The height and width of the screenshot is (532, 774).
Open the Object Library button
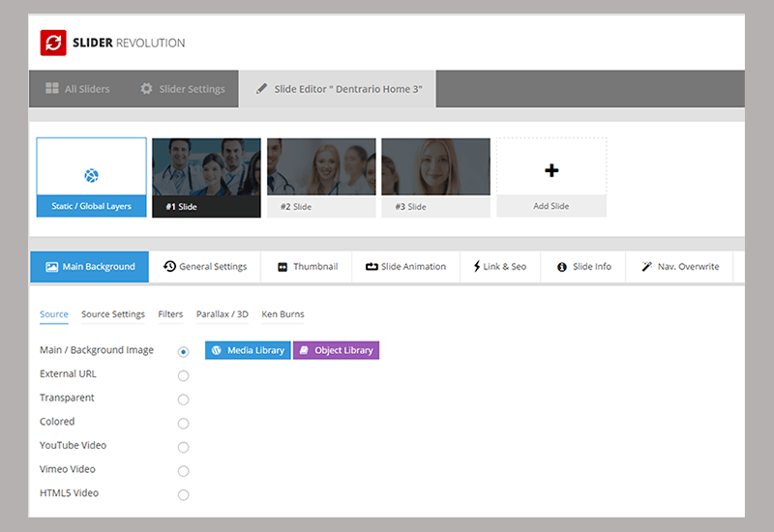point(336,350)
